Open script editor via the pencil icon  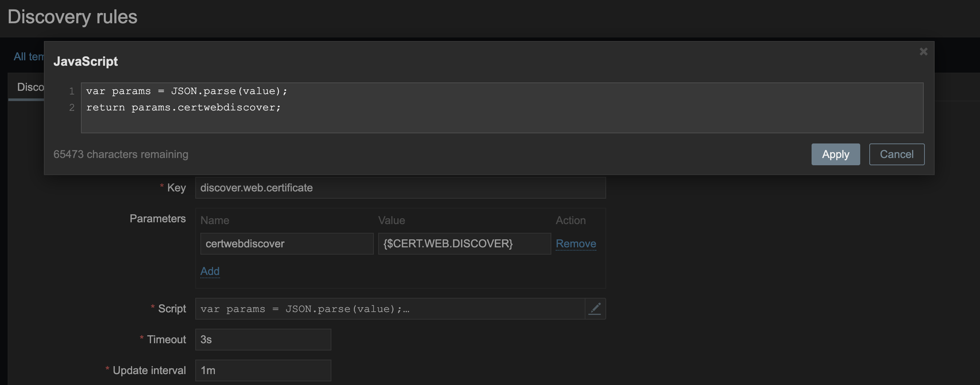coord(595,308)
